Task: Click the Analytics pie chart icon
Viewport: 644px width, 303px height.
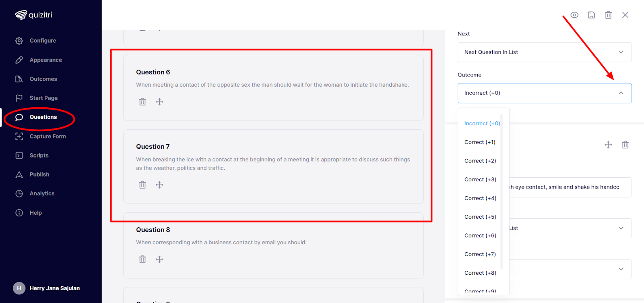Action: tap(19, 193)
